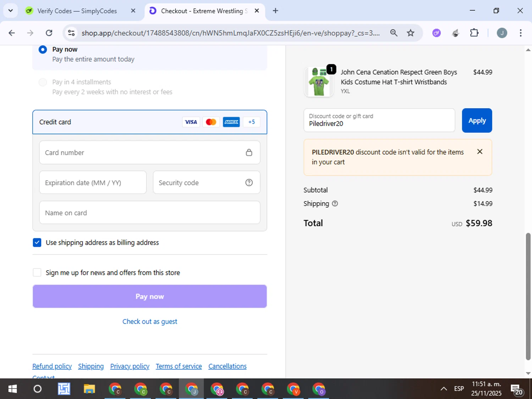Click the address bar URL
The image size is (532, 399).
click(x=231, y=33)
